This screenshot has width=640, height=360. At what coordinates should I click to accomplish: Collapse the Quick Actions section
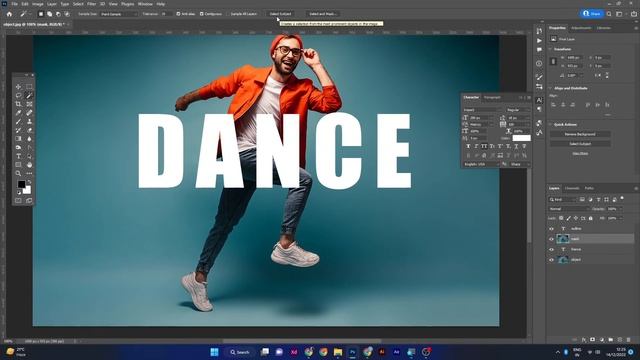(550, 124)
